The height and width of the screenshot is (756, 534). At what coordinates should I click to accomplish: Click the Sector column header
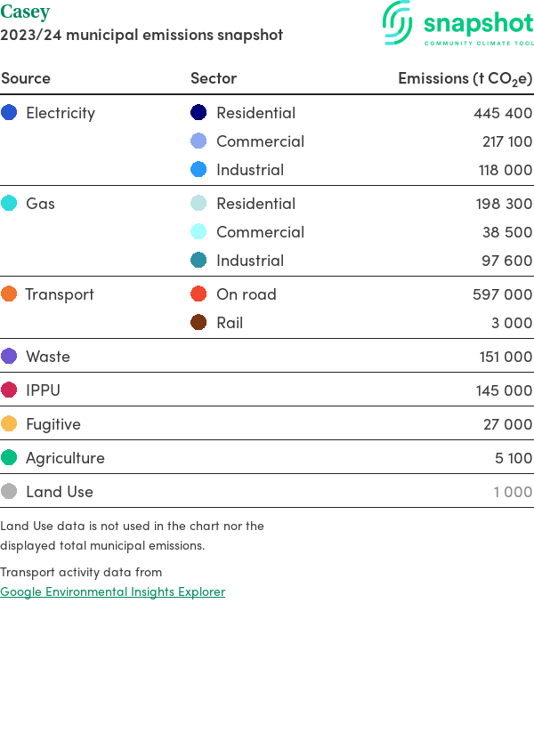point(214,78)
